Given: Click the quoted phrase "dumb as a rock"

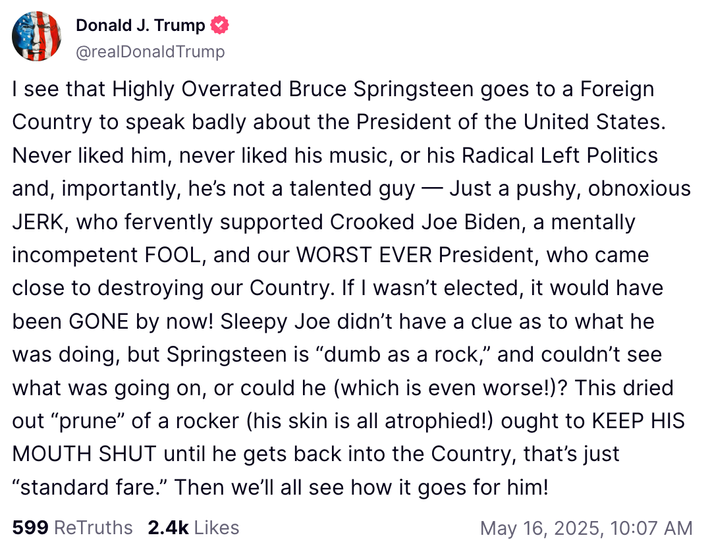Looking at the screenshot, I should (x=401, y=355).
